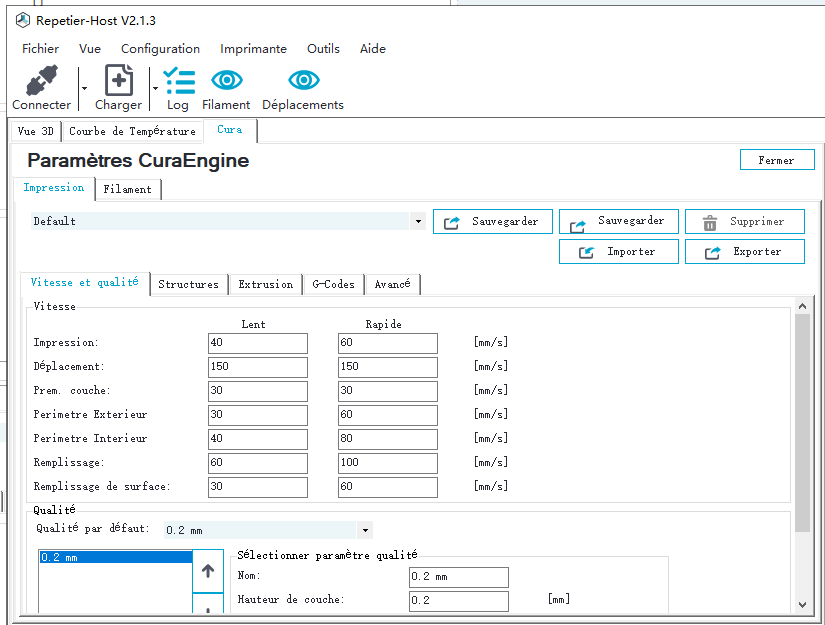Click the Repetier-Host application logo icon
The image size is (825, 625).
click(x=23, y=21)
